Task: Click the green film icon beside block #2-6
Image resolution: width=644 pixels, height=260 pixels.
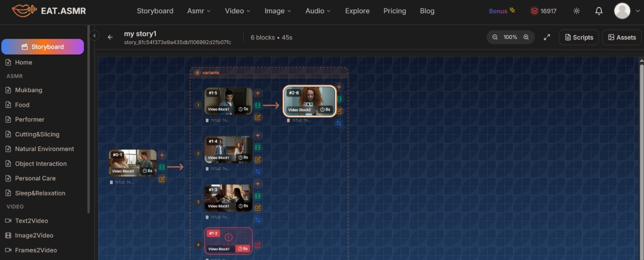Action: tap(339, 99)
